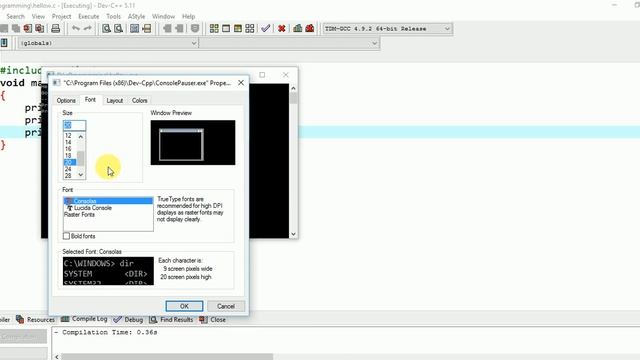Click the Delete Profiling Information icon
Viewport: 640px width, 360px height.
310,28
